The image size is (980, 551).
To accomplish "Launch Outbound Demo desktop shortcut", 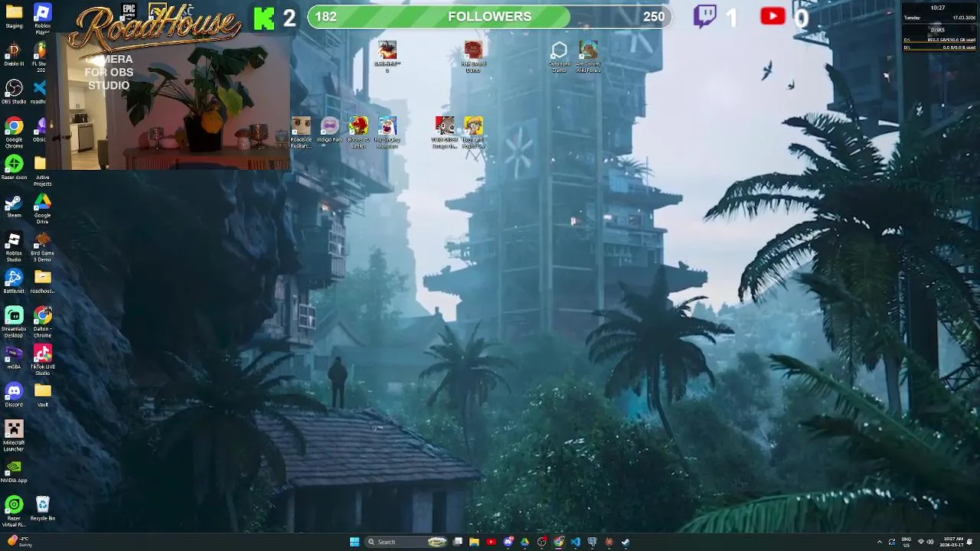I will pyautogui.click(x=559, y=57).
